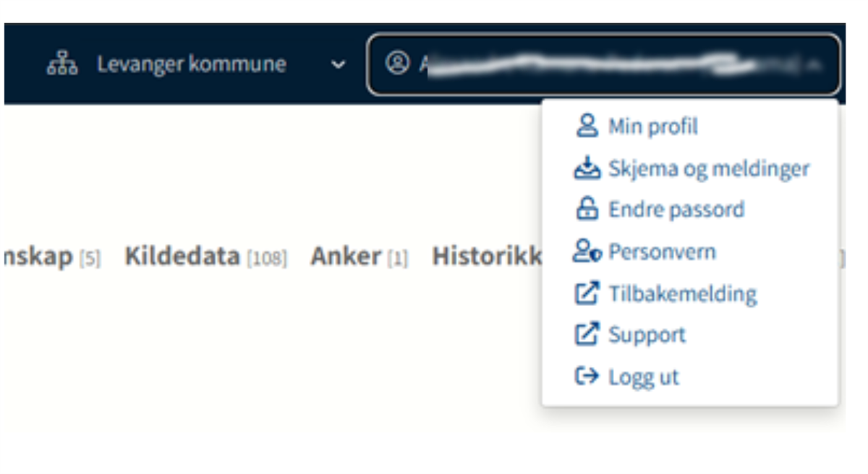Switch to the Kildedata tab

click(182, 257)
